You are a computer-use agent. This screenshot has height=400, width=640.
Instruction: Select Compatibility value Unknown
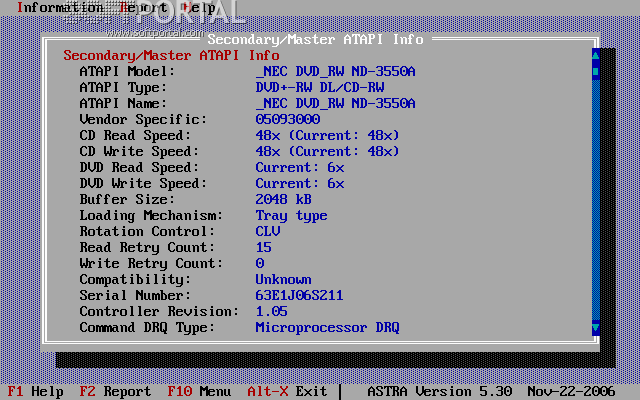(x=283, y=279)
